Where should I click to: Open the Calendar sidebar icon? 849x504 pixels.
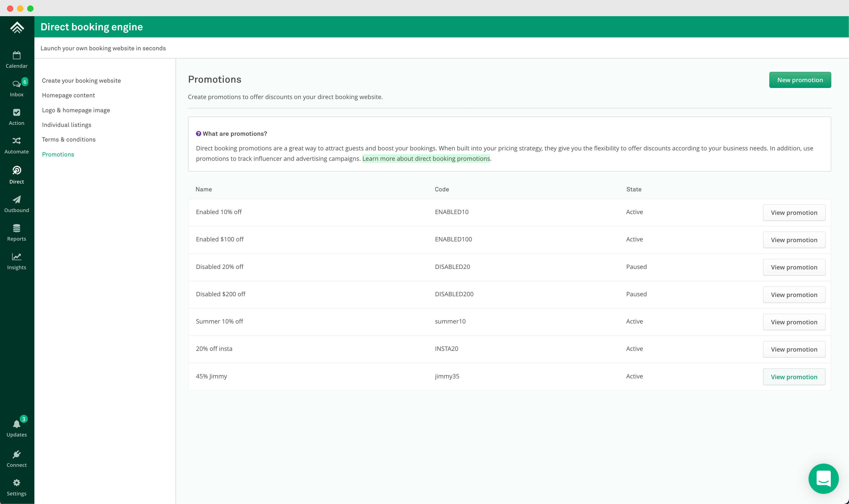tap(16, 59)
